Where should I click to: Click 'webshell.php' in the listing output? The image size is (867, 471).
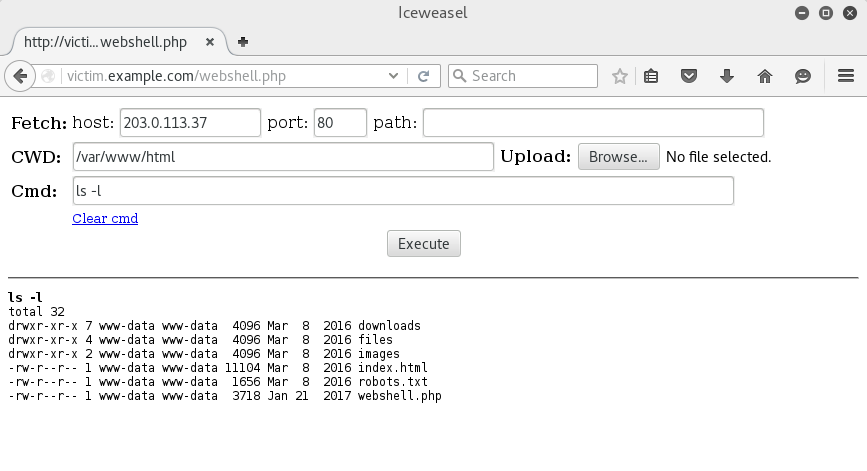point(400,396)
